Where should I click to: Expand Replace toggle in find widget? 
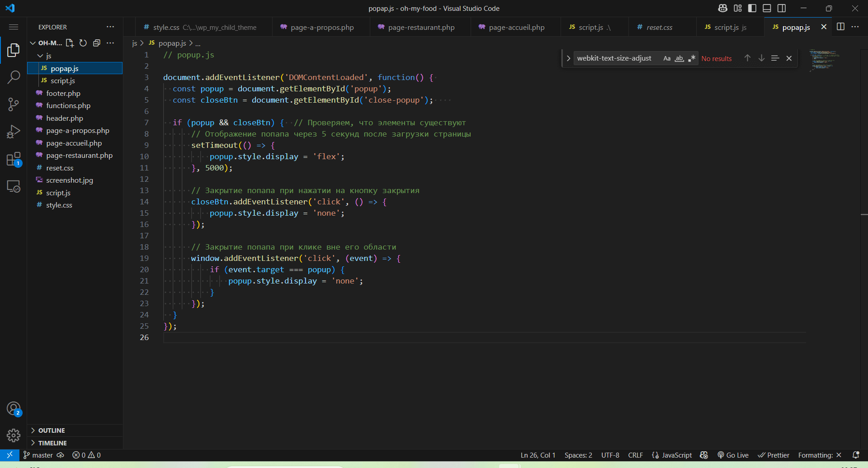pos(568,58)
